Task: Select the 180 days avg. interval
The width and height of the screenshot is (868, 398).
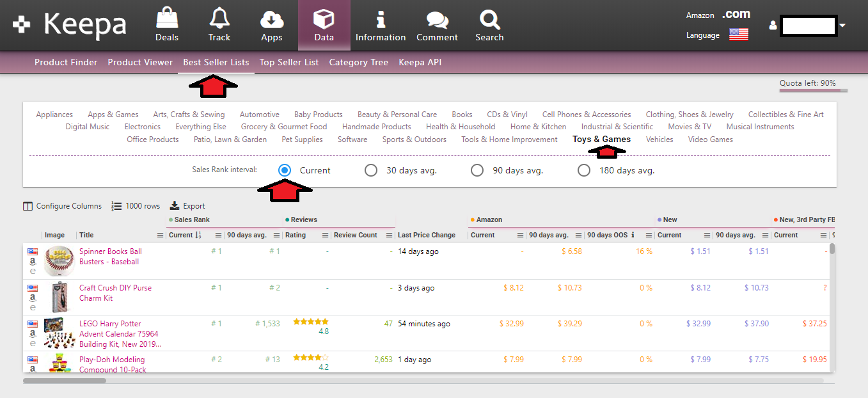Action: click(583, 170)
